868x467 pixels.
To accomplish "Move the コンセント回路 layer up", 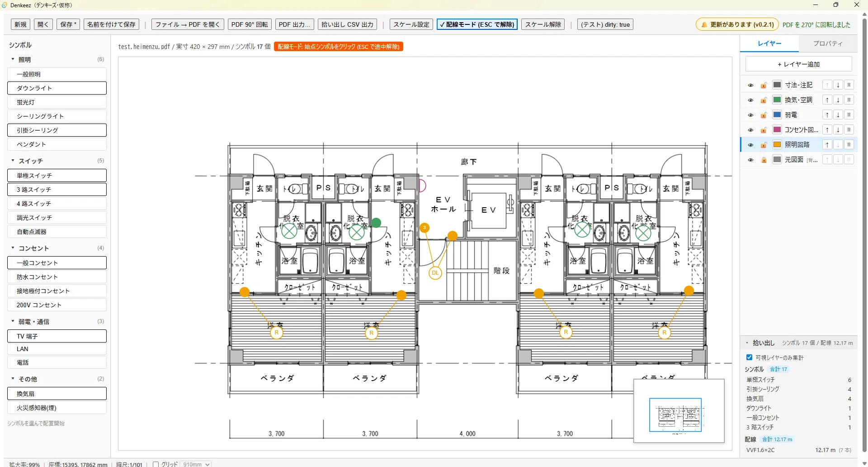I will (x=827, y=130).
